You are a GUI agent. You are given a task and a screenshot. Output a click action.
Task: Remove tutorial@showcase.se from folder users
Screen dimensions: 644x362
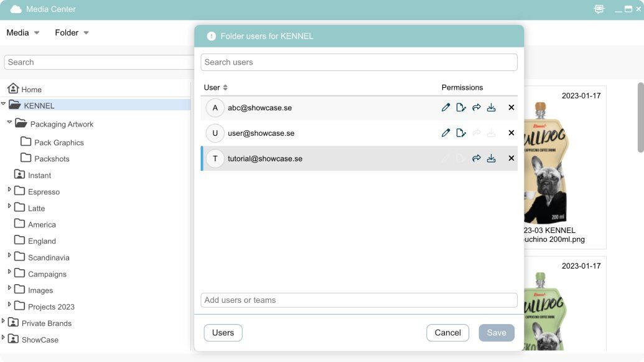pyautogui.click(x=511, y=158)
